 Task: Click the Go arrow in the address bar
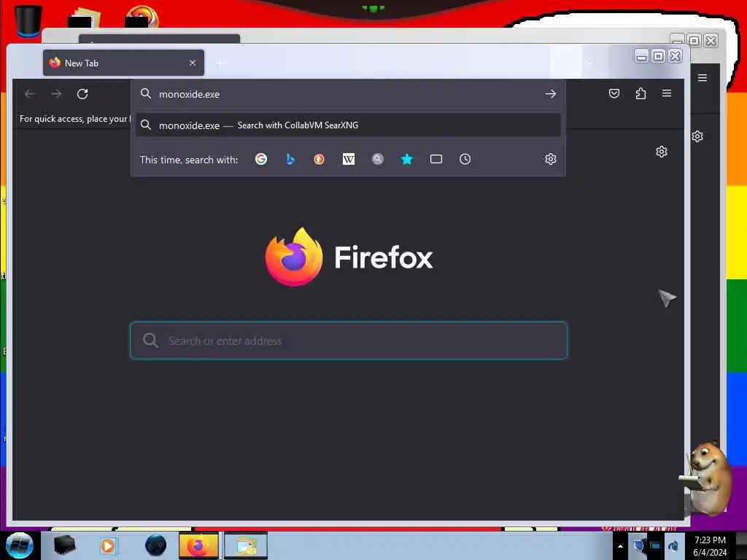pyautogui.click(x=551, y=94)
